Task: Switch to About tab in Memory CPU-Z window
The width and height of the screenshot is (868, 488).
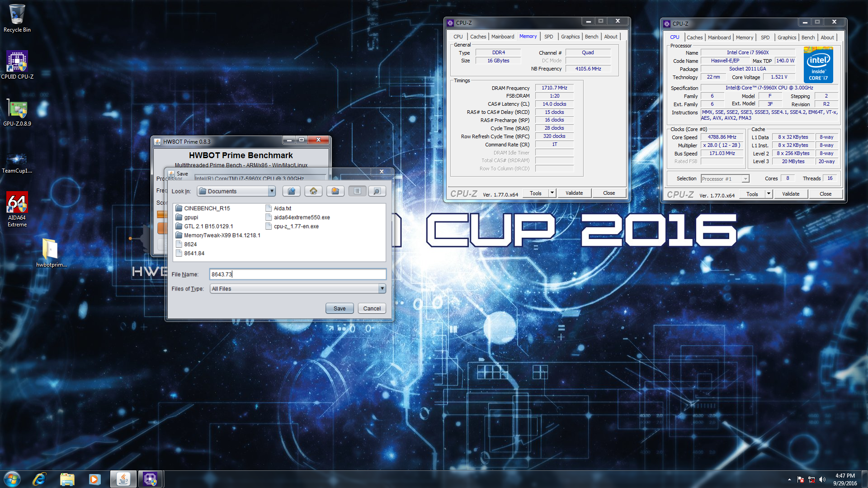Action: [x=611, y=37]
